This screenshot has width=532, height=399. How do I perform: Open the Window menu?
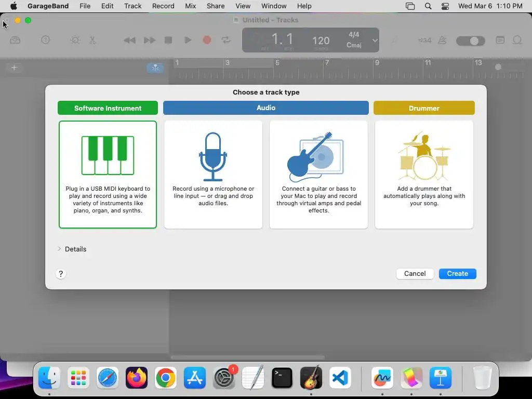coord(274,6)
